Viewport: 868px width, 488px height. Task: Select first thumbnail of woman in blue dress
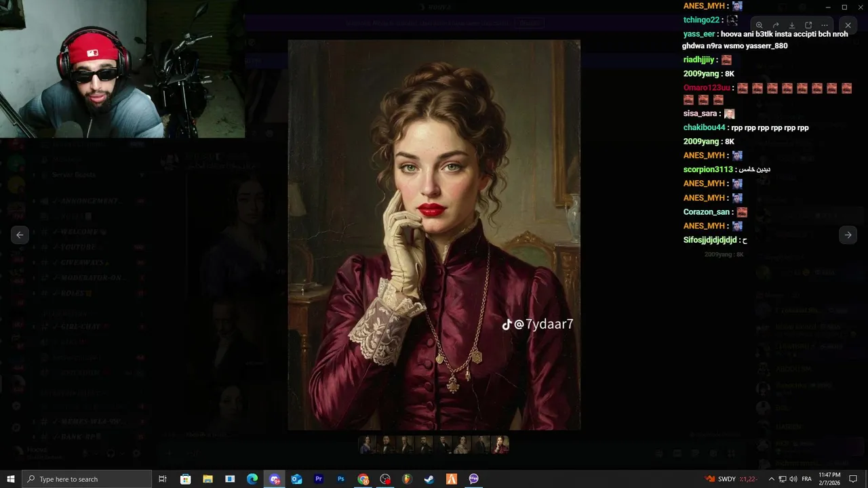[x=367, y=444]
